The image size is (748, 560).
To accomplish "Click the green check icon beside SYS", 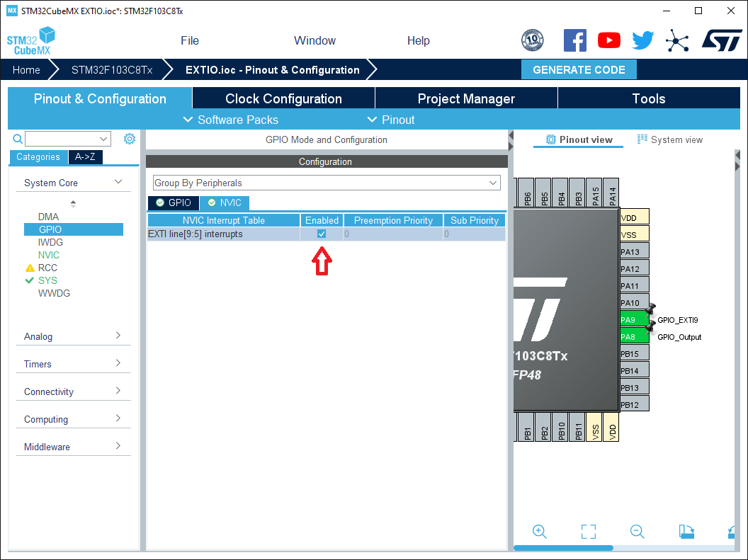I will point(30,280).
